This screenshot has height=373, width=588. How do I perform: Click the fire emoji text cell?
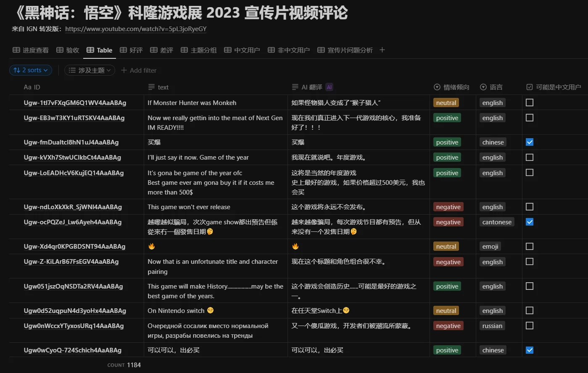(x=216, y=247)
